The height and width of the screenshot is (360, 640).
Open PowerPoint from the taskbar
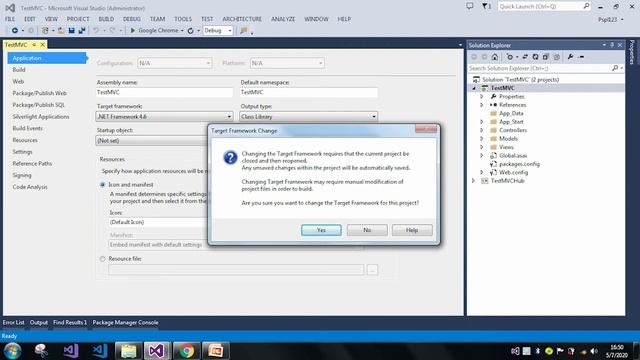point(216,351)
